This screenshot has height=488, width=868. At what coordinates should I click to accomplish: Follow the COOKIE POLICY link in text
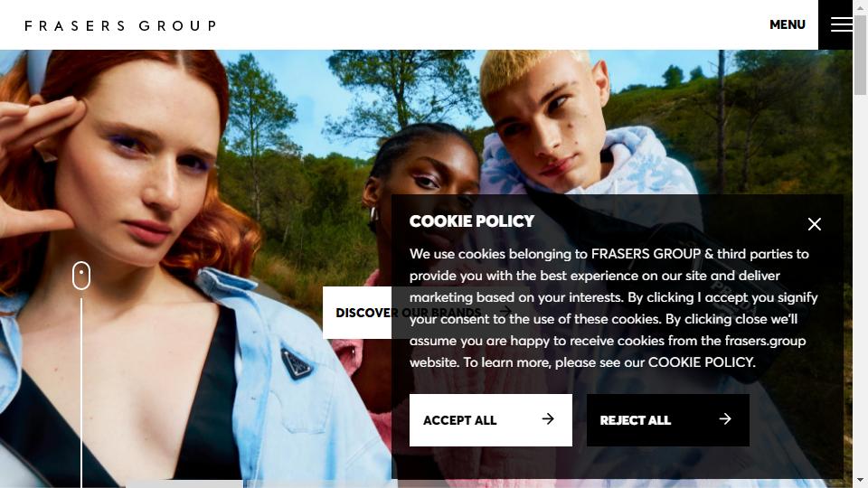click(x=702, y=362)
